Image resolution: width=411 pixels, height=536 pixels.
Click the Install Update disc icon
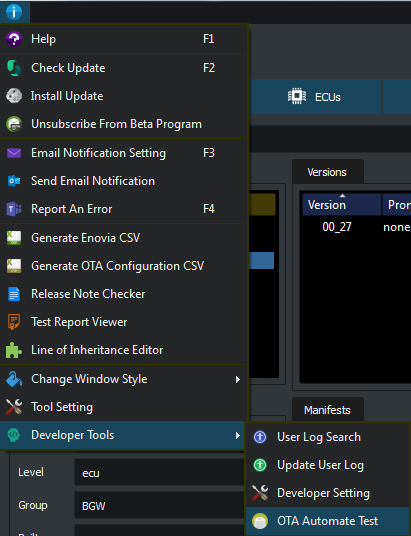pyautogui.click(x=14, y=96)
